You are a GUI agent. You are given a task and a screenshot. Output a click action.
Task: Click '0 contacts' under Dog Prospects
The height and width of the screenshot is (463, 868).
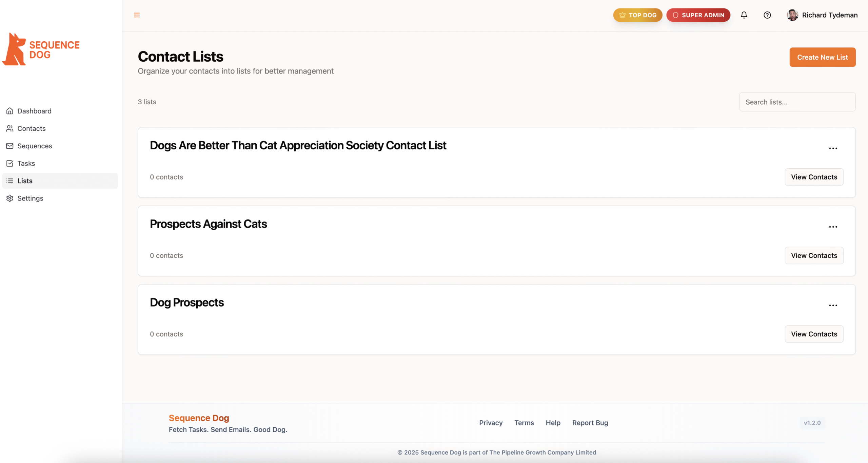coord(166,334)
